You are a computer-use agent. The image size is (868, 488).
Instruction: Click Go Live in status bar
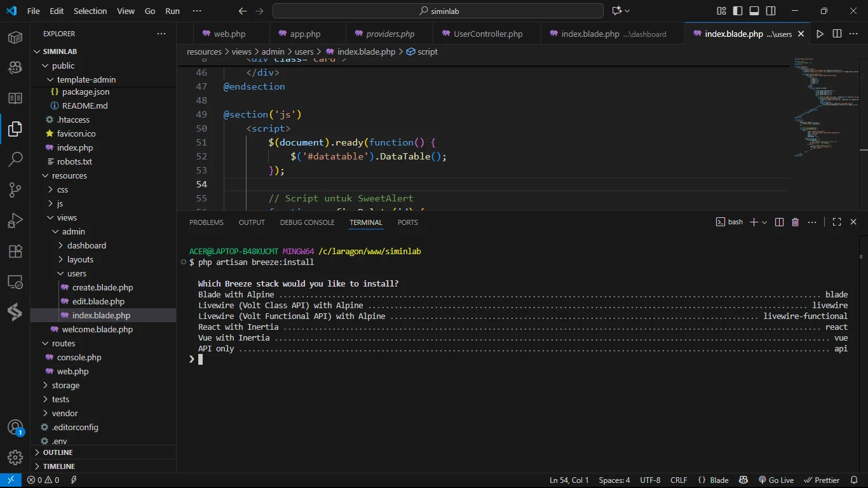click(x=776, y=480)
